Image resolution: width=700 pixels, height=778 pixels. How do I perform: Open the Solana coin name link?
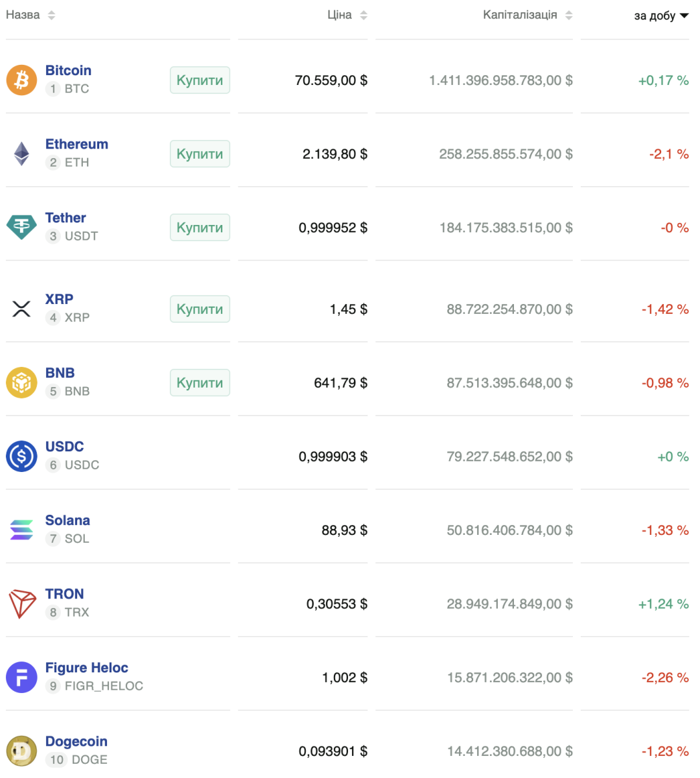tap(67, 521)
